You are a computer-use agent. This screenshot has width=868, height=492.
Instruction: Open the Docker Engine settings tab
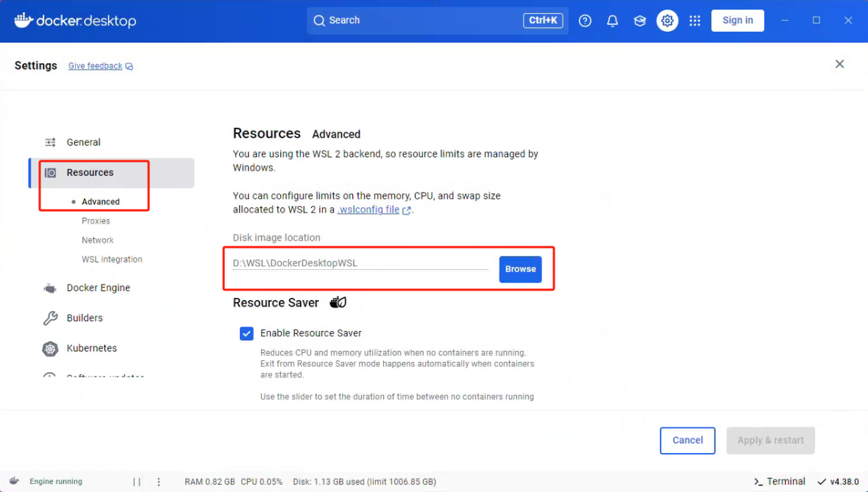98,288
